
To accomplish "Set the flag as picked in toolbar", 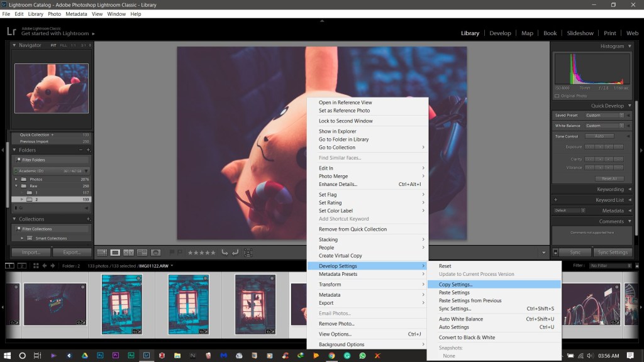I will pyautogui.click(x=171, y=253).
